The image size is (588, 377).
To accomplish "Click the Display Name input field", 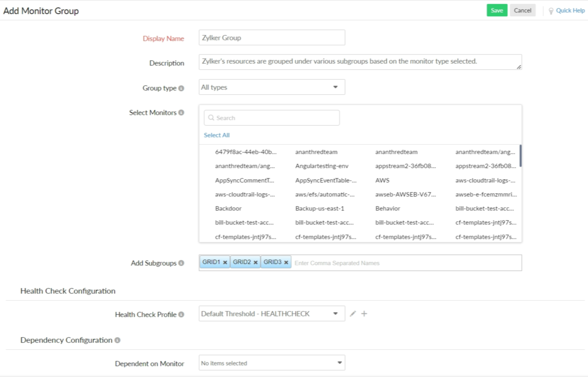I will (272, 37).
